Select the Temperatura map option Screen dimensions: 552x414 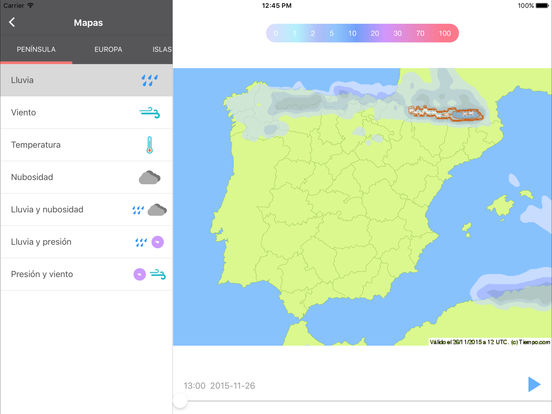tap(86, 145)
